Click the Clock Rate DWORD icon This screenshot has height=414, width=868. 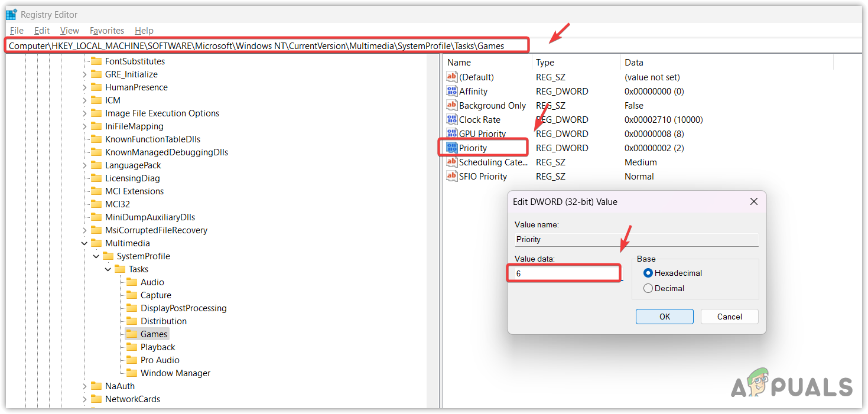click(452, 119)
